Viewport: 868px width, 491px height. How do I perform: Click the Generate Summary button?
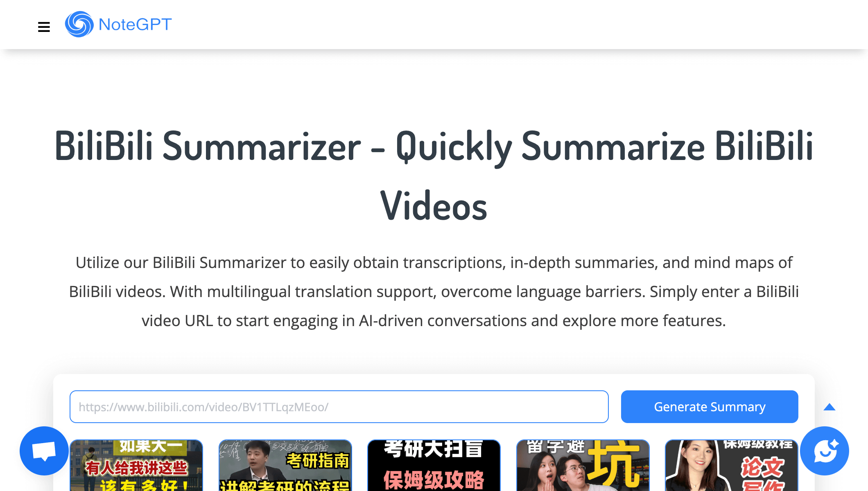pos(710,407)
